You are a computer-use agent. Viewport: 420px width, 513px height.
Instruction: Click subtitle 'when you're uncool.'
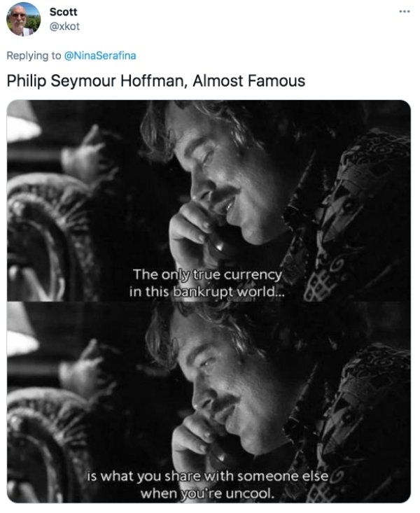click(207, 493)
